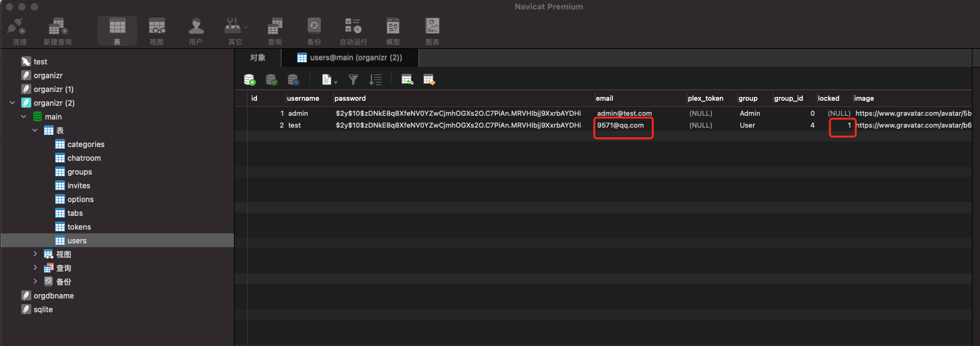Expand the 查询 node in the tree
The image size is (980, 346).
tap(35, 268)
